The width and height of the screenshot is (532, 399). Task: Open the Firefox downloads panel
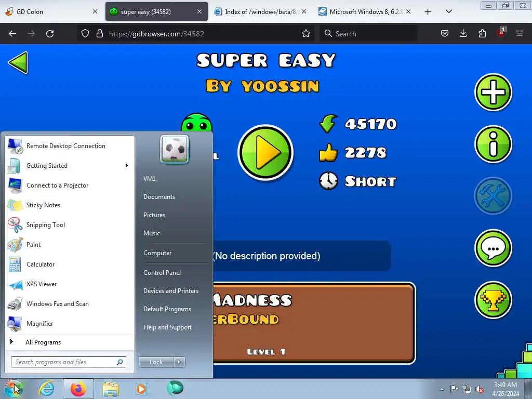coord(463,34)
